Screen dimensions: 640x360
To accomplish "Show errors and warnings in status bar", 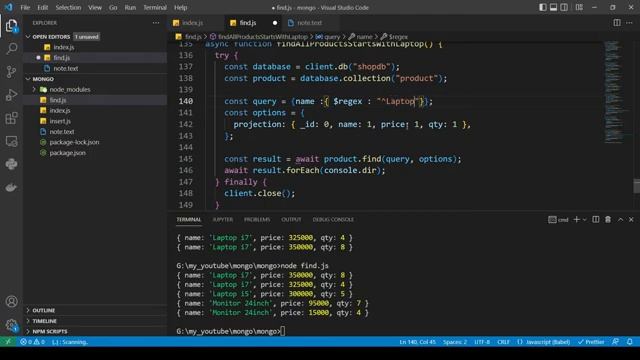I will [x=33, y=342].
